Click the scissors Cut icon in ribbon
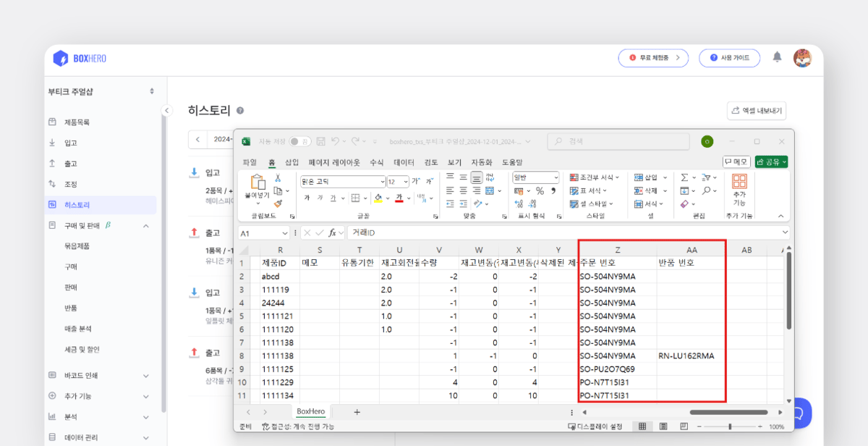This screenshot has width=868, height=446. tap(277, 178)
